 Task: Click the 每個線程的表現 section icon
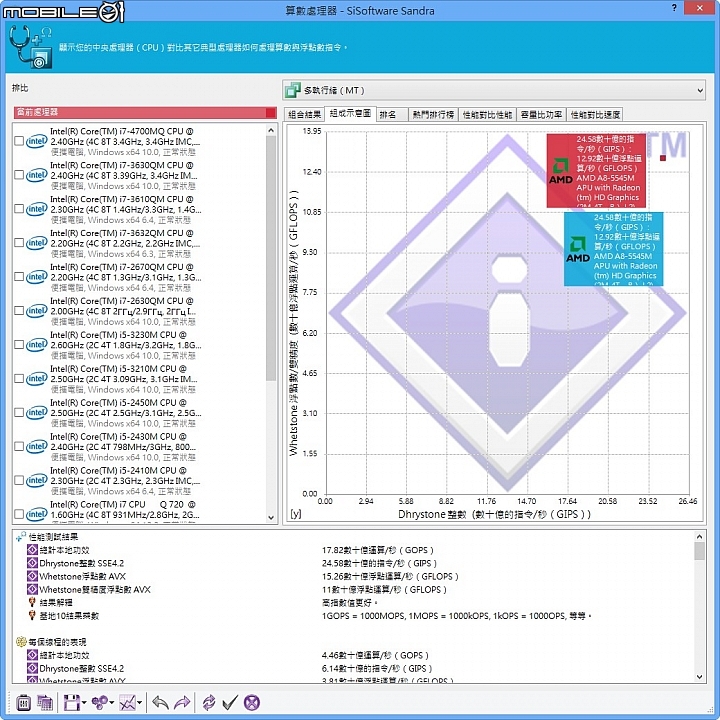21,641
